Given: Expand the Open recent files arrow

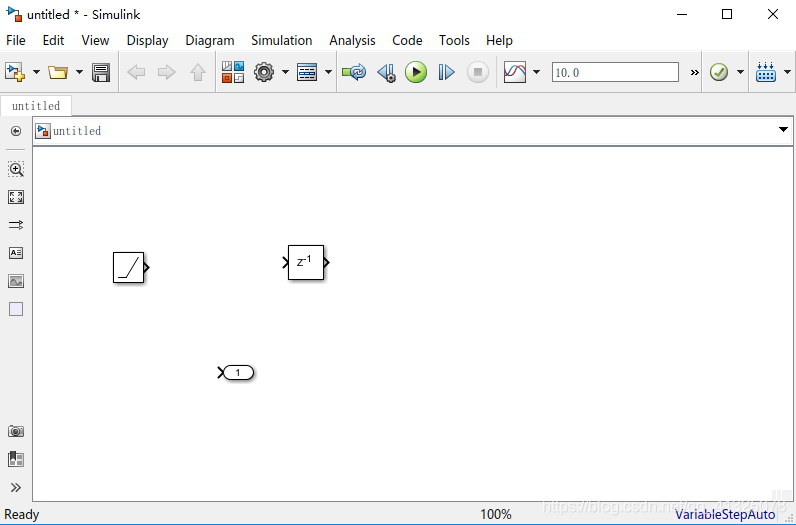Looking at the screenshot, I should [79, 72].
